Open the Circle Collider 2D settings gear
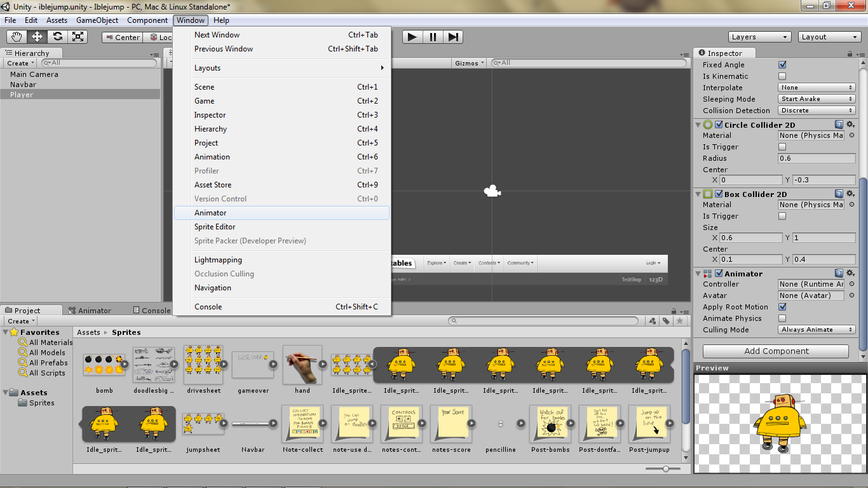The height and width of the screenshot is (488, 868). pos(850,125)
